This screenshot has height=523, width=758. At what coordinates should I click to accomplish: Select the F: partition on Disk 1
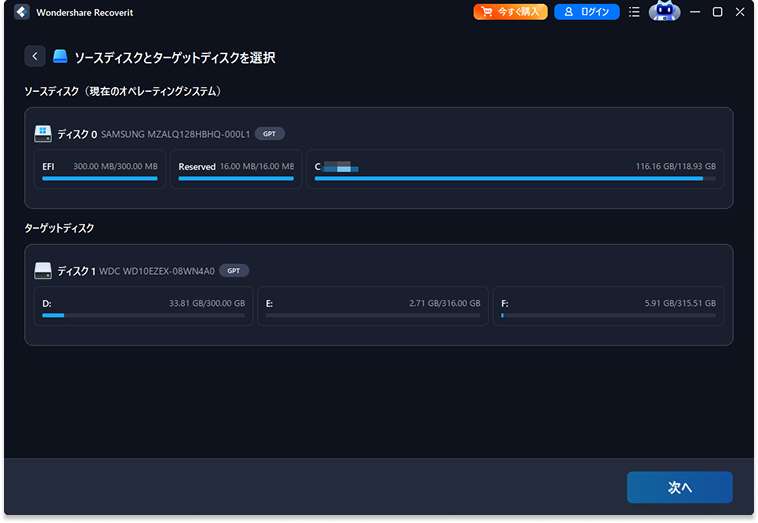(608, 306)
